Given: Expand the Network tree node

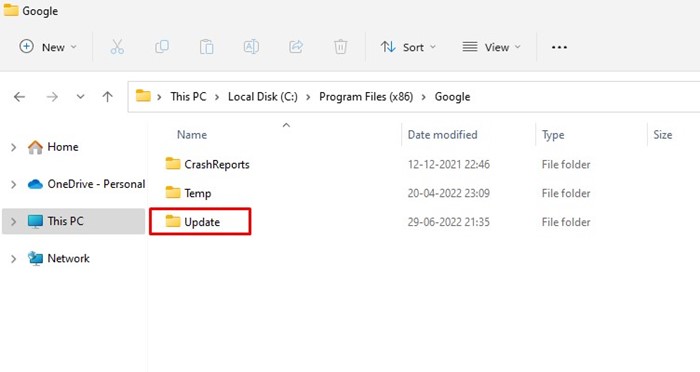Looking at the screenshot, I should click(x=13, y=259).
